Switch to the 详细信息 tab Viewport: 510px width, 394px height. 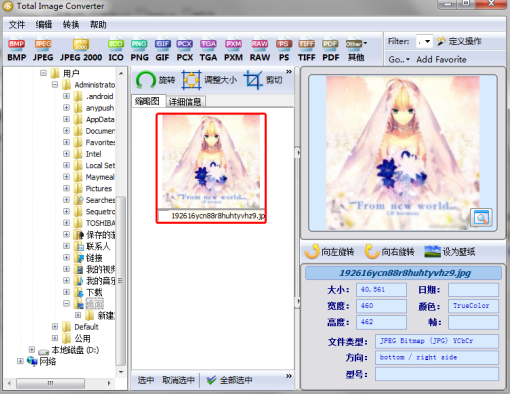pos(185,102)
